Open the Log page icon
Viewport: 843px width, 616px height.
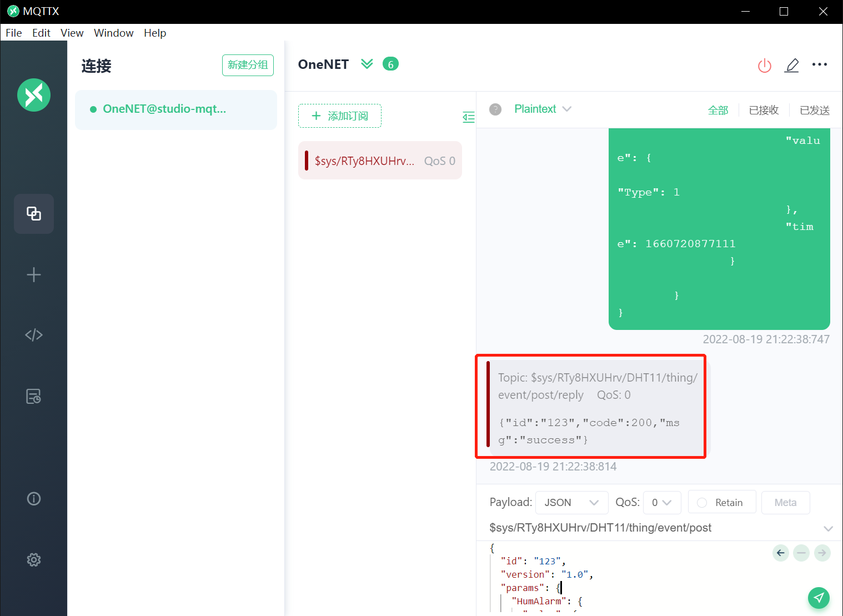click(34, 396)
